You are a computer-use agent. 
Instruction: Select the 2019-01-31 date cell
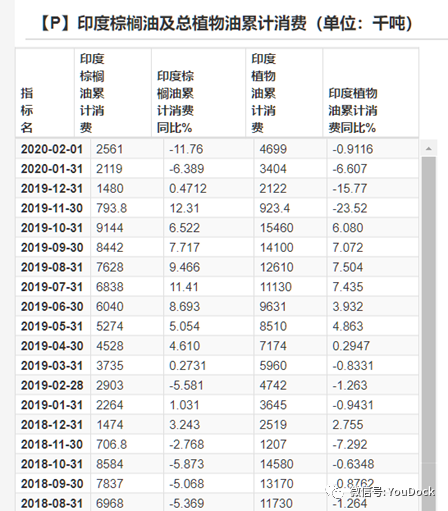(53, 405)
